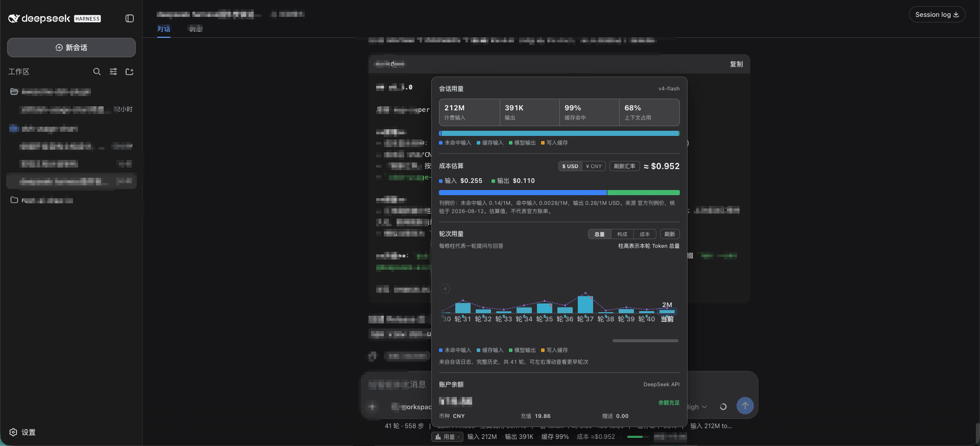Open first workspace folder icon
Image resolution: width=980 pixels, height=446 pixels.
[14, 91]
